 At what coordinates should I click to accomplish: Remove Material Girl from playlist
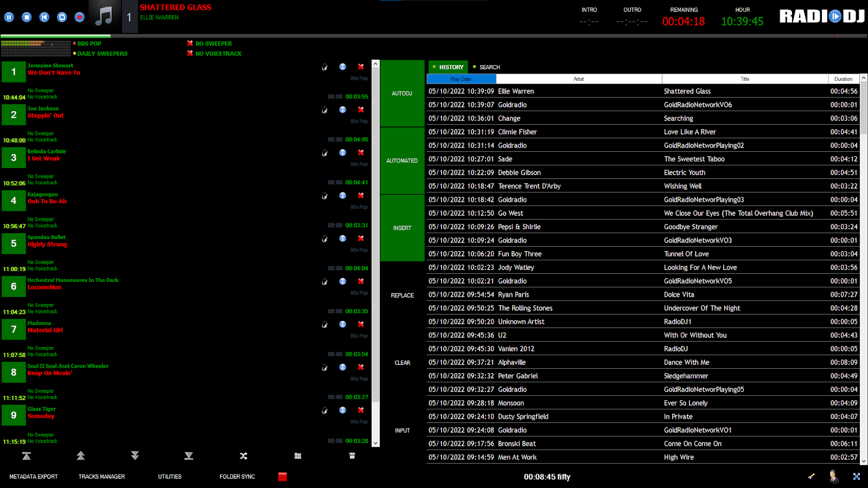(x=361, y=324)
